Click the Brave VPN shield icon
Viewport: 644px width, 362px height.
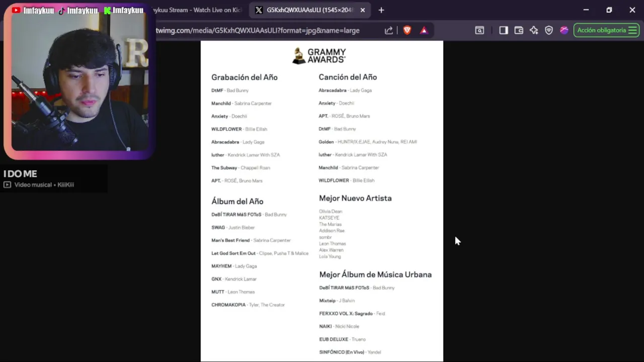pyautogui.click(x=549, y=30)
